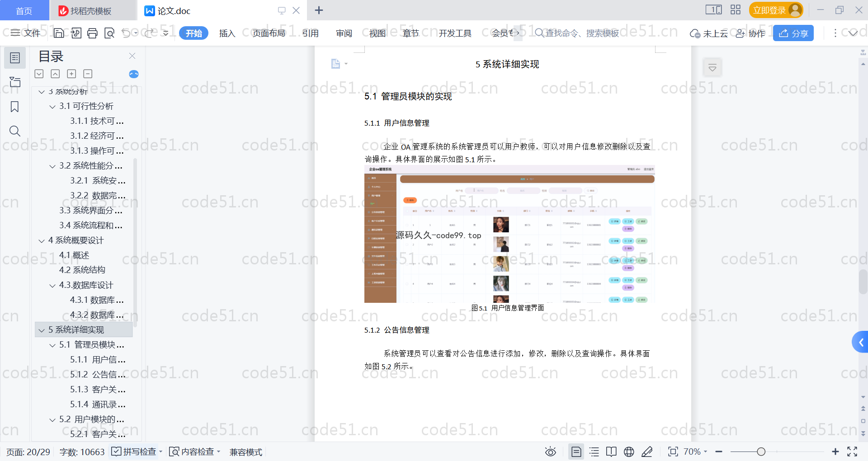
Task: Open the 文件 menu
Action: point(26,33)
